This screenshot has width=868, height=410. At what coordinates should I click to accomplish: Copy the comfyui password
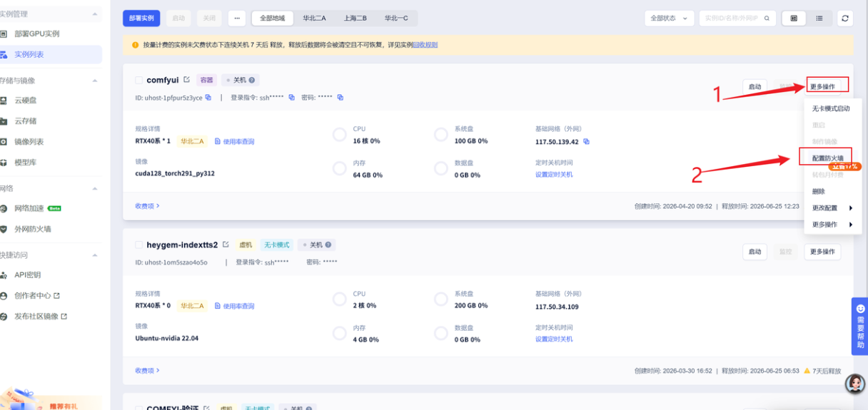[340, 98]
